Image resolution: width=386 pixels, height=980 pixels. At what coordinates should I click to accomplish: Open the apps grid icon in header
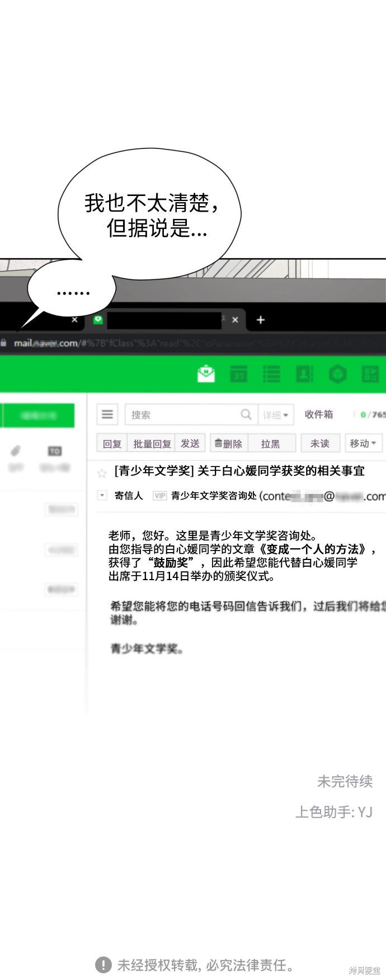pos(370,374)
